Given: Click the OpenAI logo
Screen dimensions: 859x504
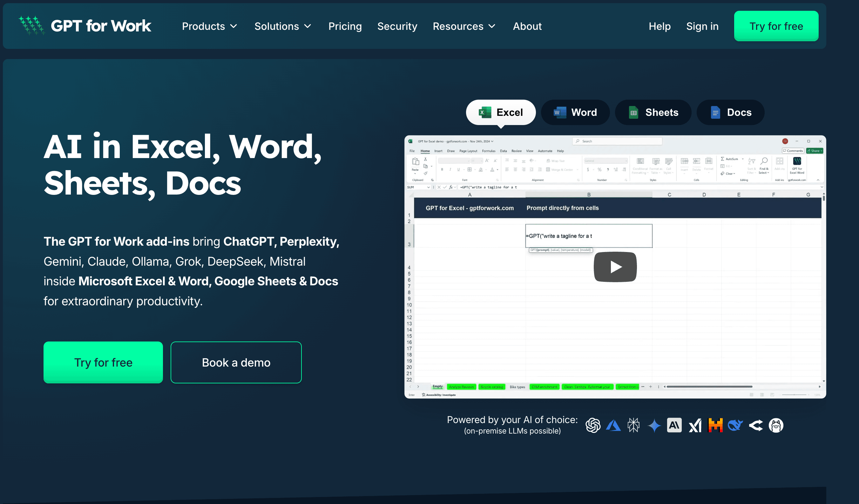Looking at the screenshot, I should pyautogui.click(x=593, y=425).
